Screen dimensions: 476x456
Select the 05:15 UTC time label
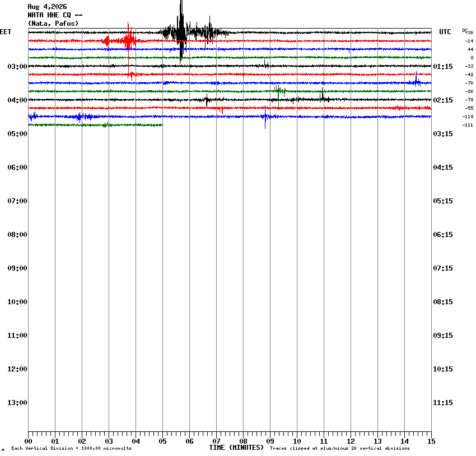pos(443,201)
